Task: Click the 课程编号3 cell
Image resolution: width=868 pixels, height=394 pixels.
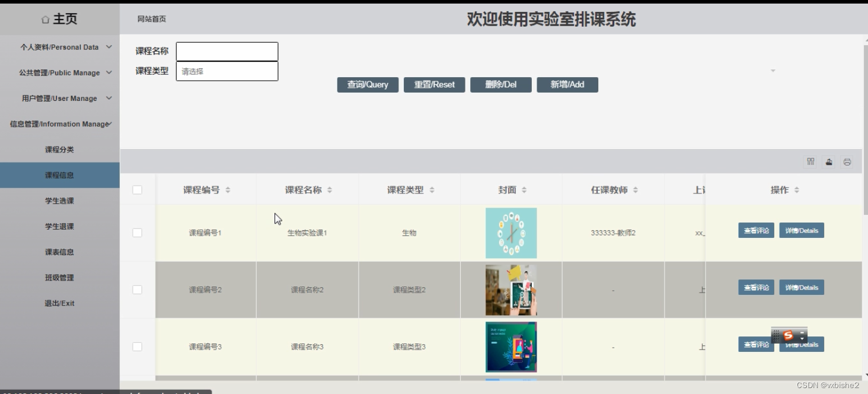Action: [205, 347]
